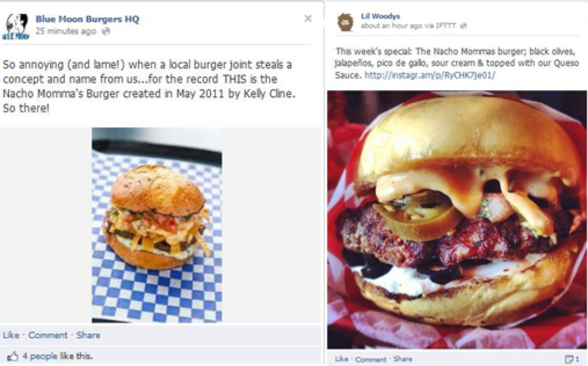Open the Blue Moon Burgers HQ page name link
588x366 pixels.
tap(87, 19)
